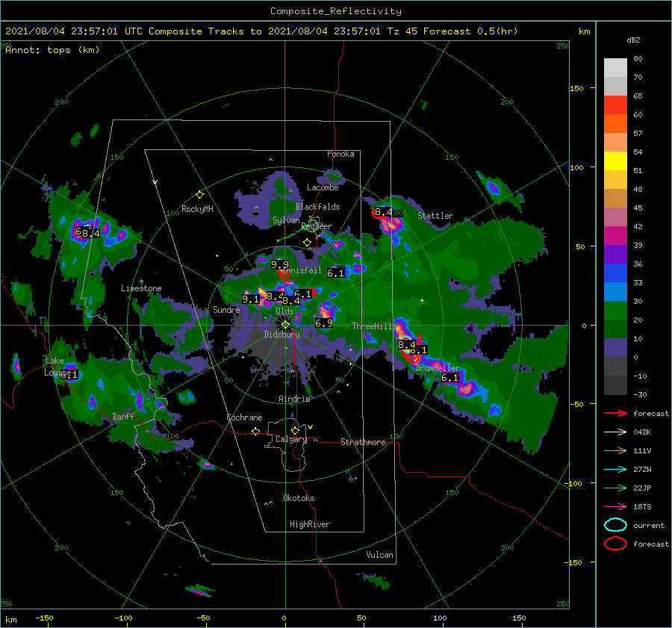
Task: Click the 8.4 top label near ThreeHills
Action: [x=406, y=345]
